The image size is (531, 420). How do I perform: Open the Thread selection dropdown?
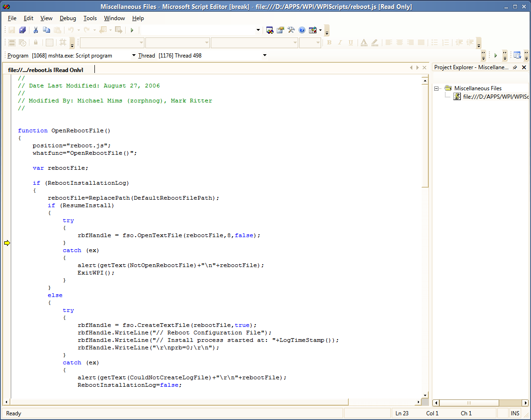coord(265,55)
